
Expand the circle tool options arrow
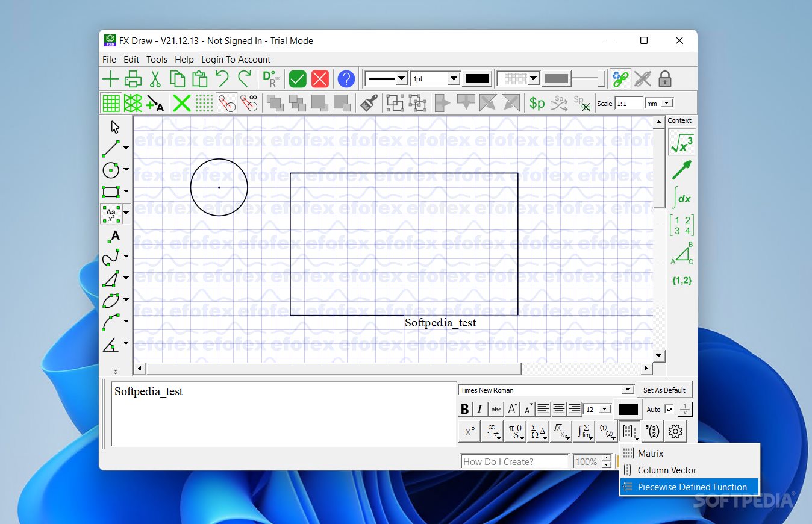coord(126,170)
